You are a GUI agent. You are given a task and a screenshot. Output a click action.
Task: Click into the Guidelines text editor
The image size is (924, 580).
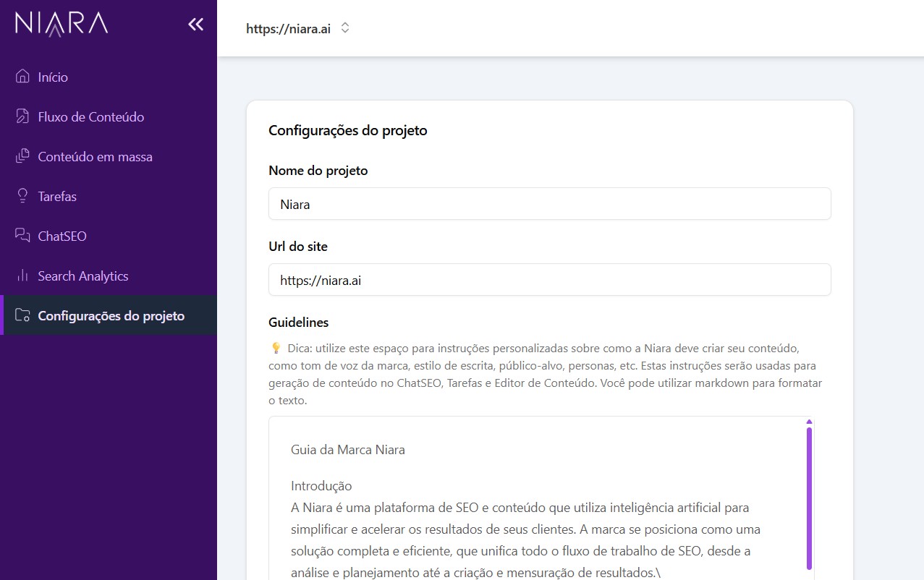point(535,506)
